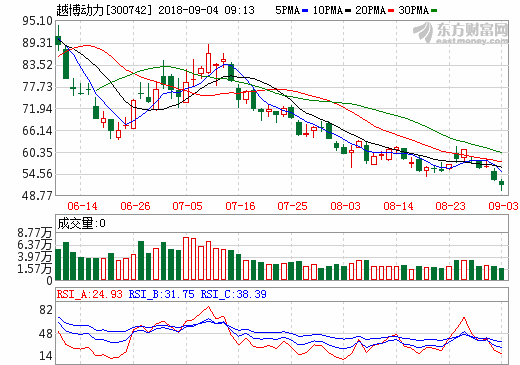The image size is (520, 365).
Task: Click the 66.14 price axis label
Action: pos(37,131)
